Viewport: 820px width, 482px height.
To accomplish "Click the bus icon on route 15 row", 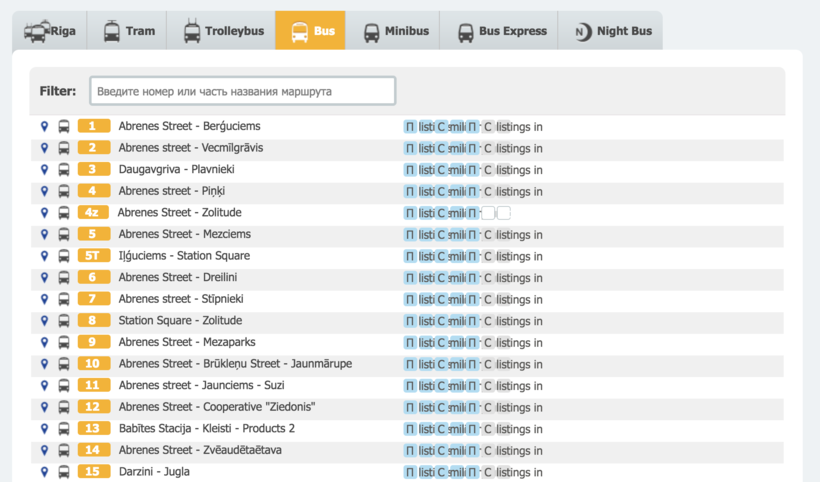I will [x=64, y=472].
